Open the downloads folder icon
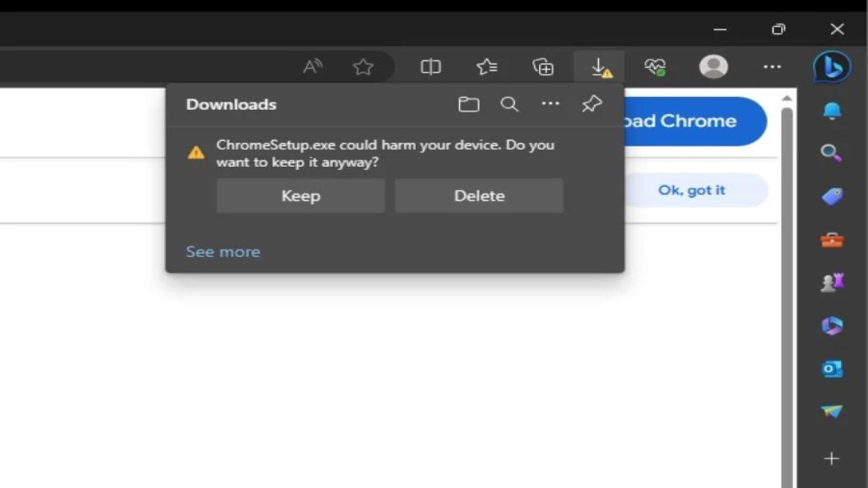The image size is (868, 488). pyautogui.click(x=469, y=104)
